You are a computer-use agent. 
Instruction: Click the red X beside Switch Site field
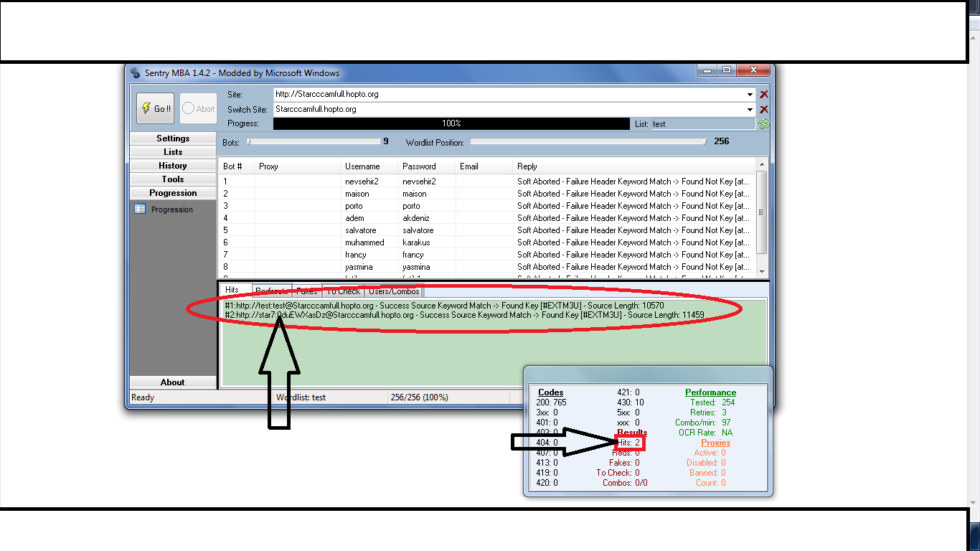(764, 109)
